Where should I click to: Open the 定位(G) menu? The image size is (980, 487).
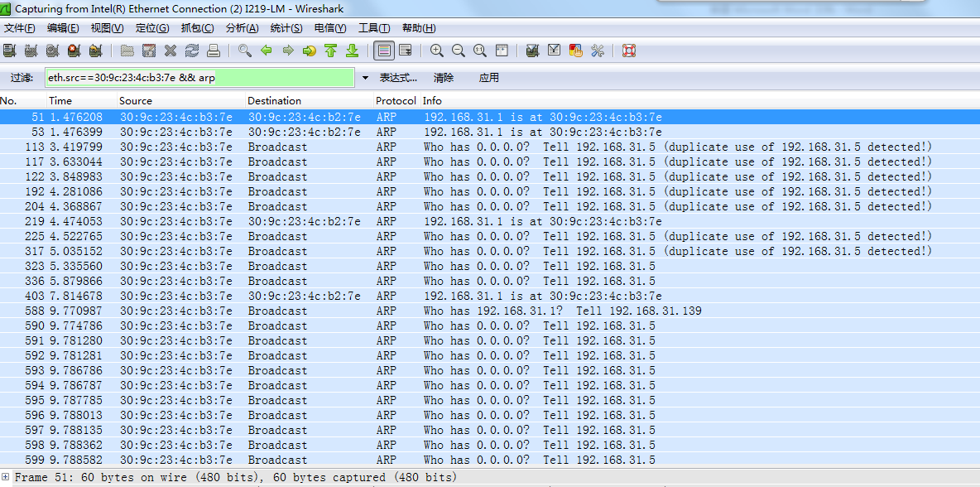(x=152, y=28)
